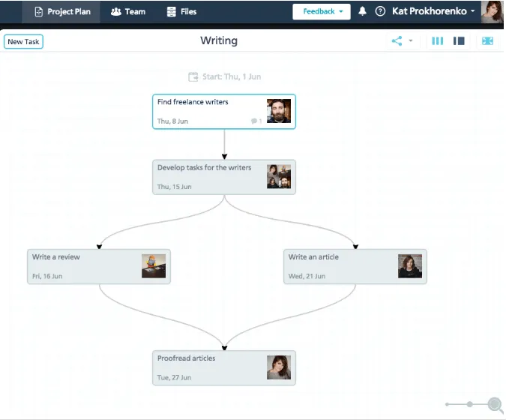The height and width of the screenshot is (420, 506).
Task: Open the Project Plan tab
Action: (x=61, y=11)
